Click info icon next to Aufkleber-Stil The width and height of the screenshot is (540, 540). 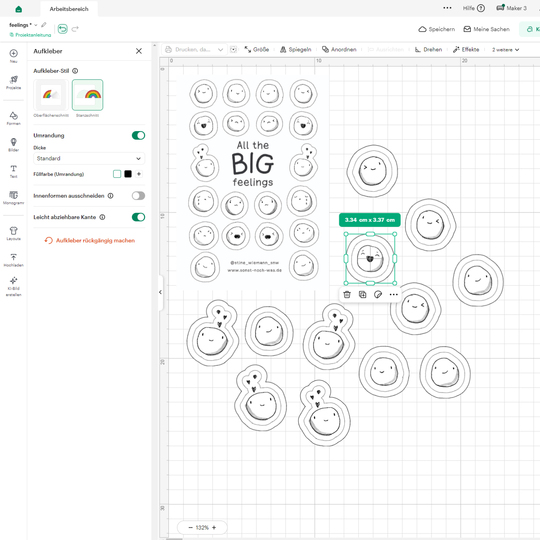(75, 71)
